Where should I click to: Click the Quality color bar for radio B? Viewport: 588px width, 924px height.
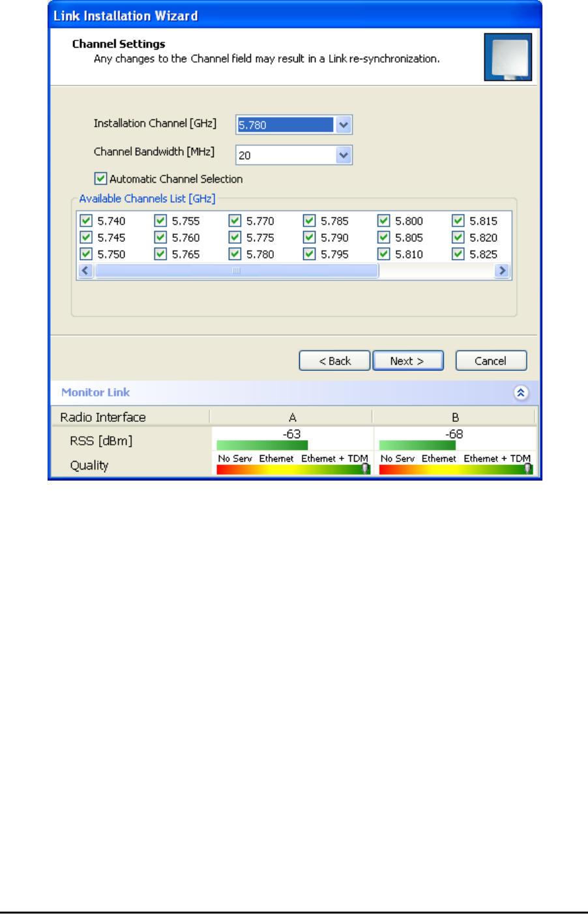coord(456,469)
